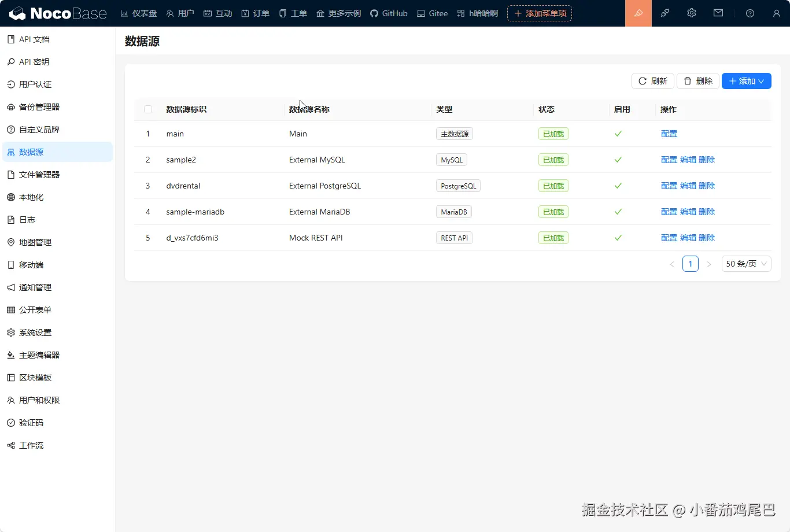790x532 pixels.
Task: Click the 通知管理 megaphone icon
Action: coord(11,287)
